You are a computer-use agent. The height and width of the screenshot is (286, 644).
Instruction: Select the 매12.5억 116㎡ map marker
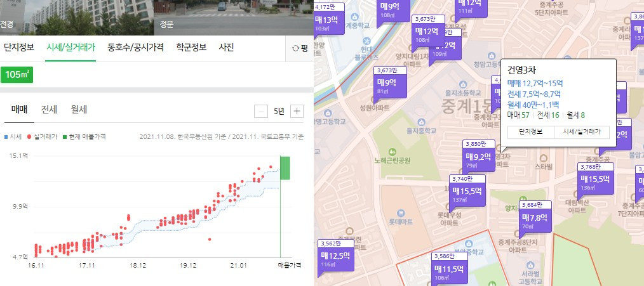(x=335, y=256)
